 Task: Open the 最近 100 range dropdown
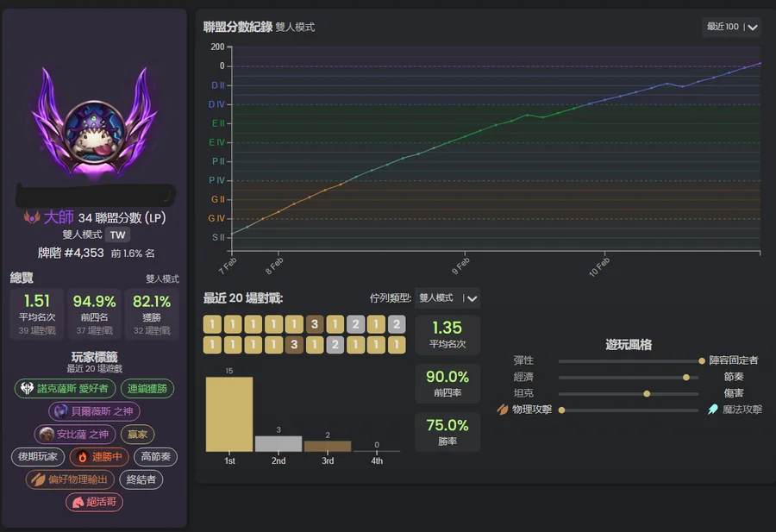(731, 27)
